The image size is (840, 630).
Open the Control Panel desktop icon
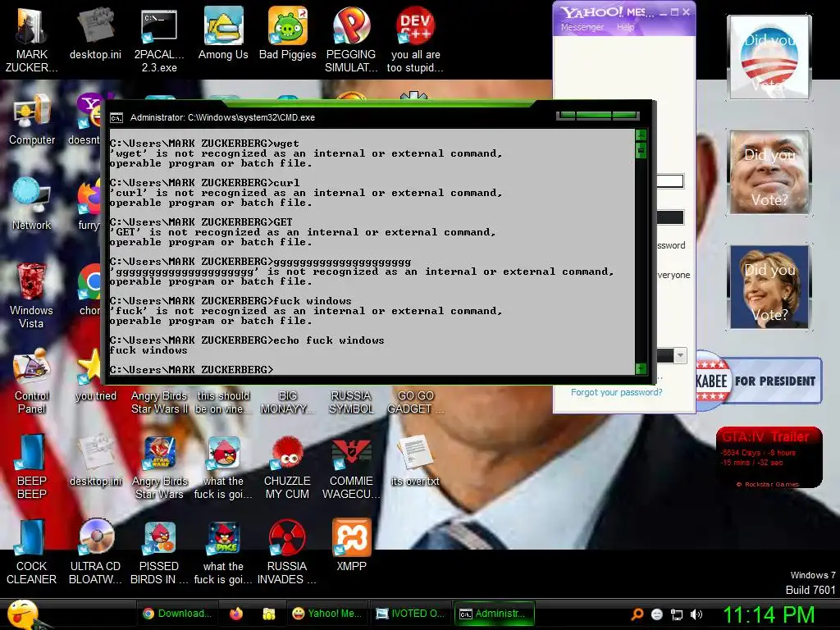[32, 367]
